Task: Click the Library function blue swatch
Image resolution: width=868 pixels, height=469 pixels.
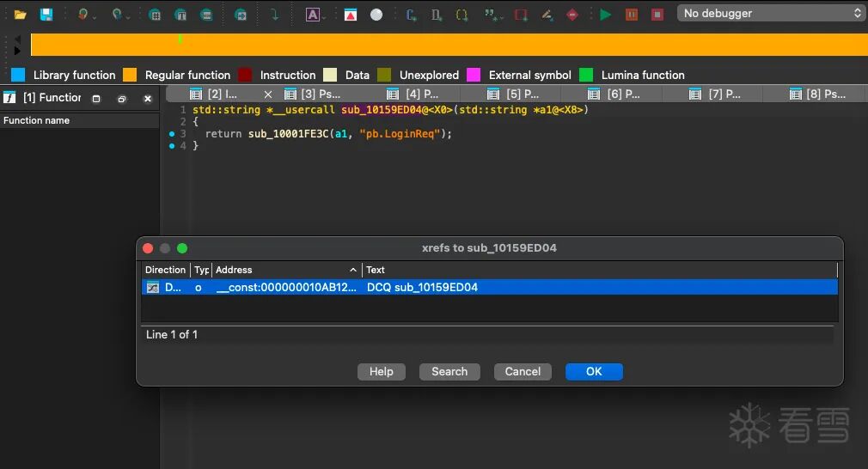Action: [x=18, y=75]
